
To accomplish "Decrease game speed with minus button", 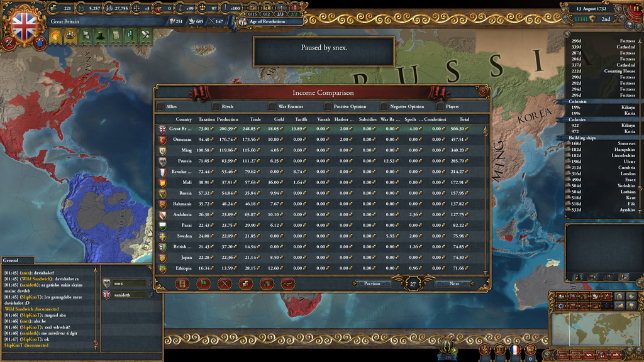I will click(623, 18).
